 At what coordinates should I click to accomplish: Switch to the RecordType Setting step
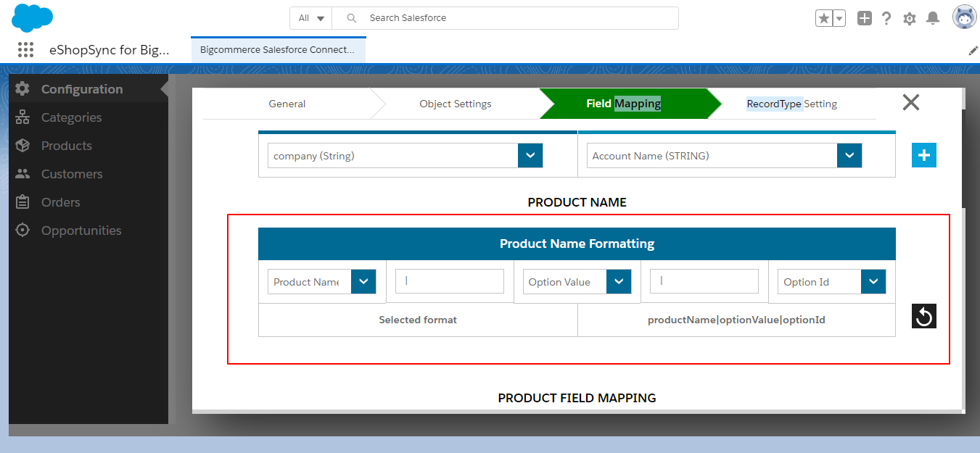791,104
